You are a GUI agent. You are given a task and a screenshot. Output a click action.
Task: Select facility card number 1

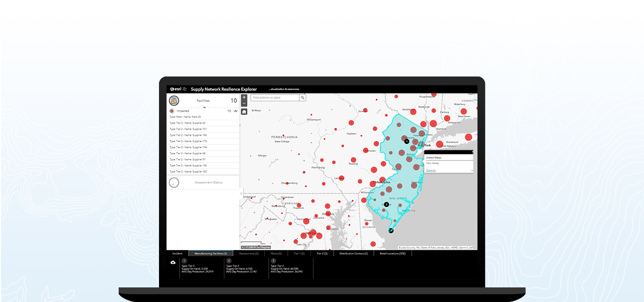202,267
